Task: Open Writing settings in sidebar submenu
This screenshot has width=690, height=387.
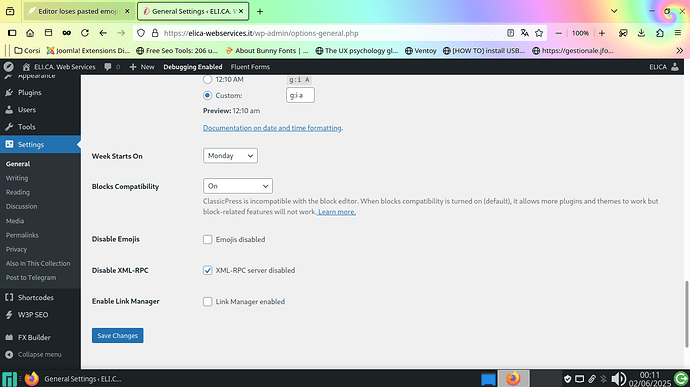Action: [x=17, y=178]
